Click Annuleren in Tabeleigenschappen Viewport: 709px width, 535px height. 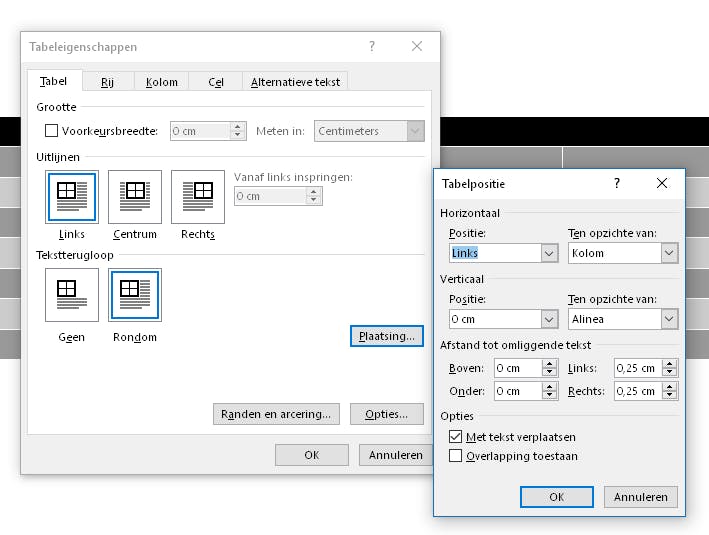[396, 455]
